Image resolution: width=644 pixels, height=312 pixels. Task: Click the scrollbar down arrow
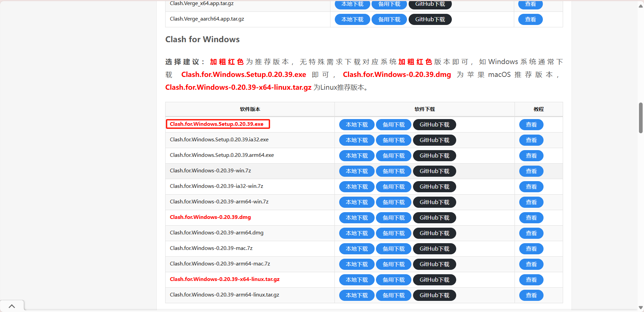[641, 308]
